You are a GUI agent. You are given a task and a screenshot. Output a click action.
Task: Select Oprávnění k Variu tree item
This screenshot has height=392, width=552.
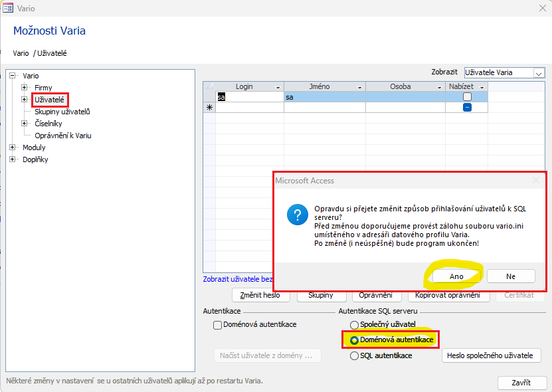click(63, 136)
